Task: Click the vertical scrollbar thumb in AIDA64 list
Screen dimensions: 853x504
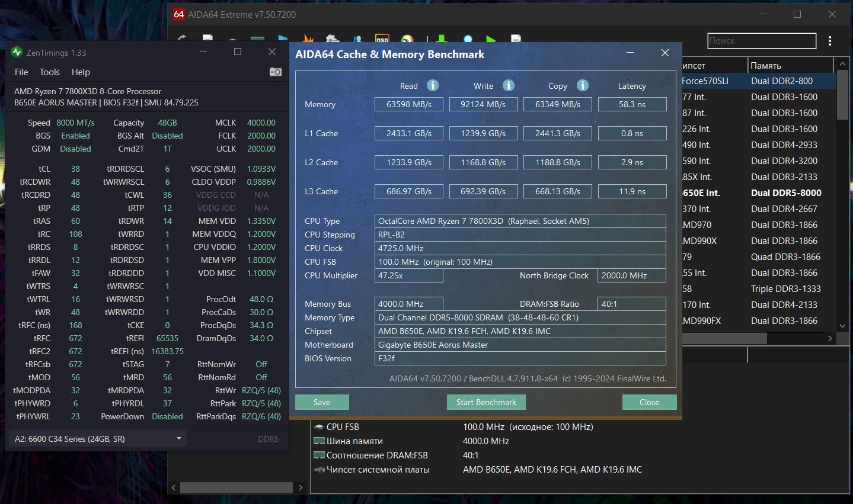Action: coord(843,96)
